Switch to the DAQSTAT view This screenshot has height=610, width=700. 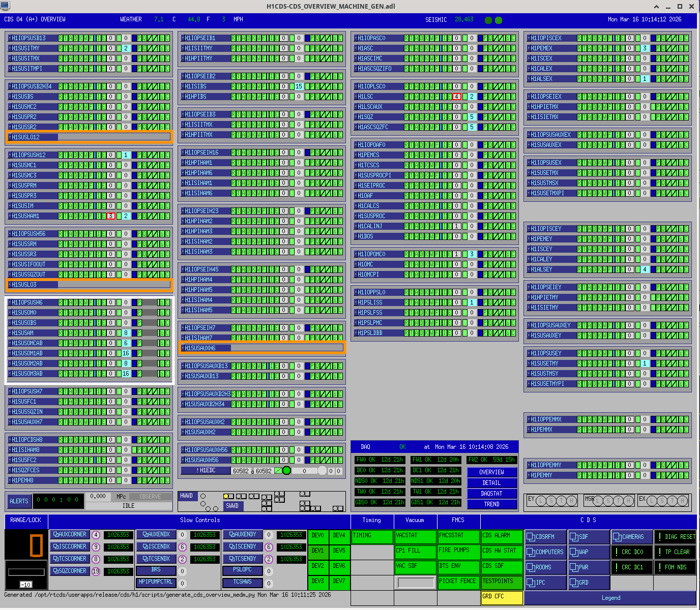point(491,494)
